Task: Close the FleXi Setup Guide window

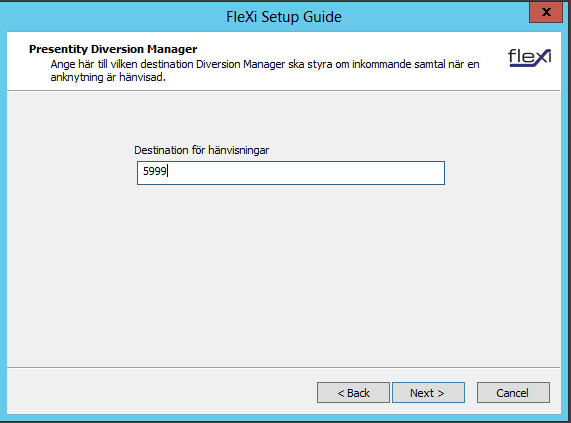Action: click(x=546, y=12)
